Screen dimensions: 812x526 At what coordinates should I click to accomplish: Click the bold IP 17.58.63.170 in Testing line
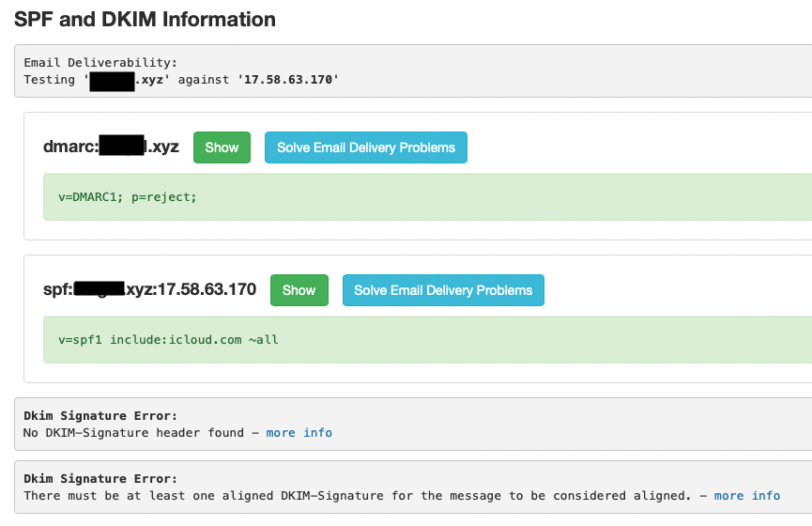click(288, 80)
